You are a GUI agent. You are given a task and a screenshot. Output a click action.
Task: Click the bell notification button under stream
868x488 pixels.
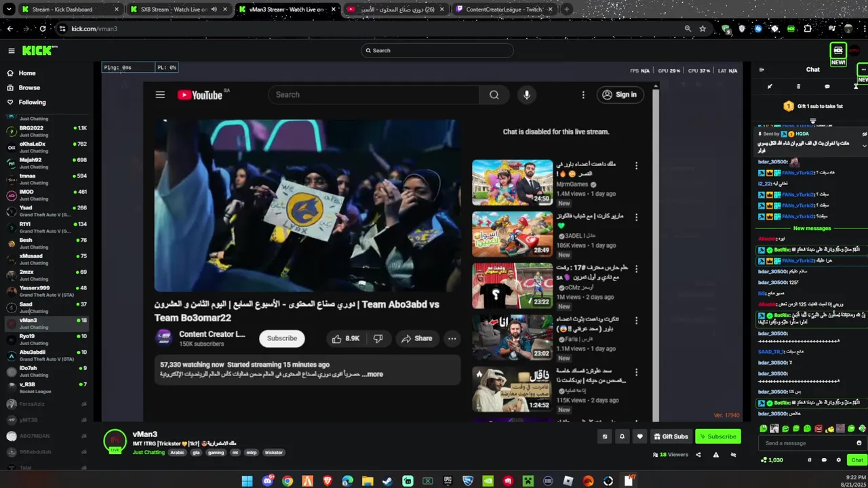[x=622, y=436]
